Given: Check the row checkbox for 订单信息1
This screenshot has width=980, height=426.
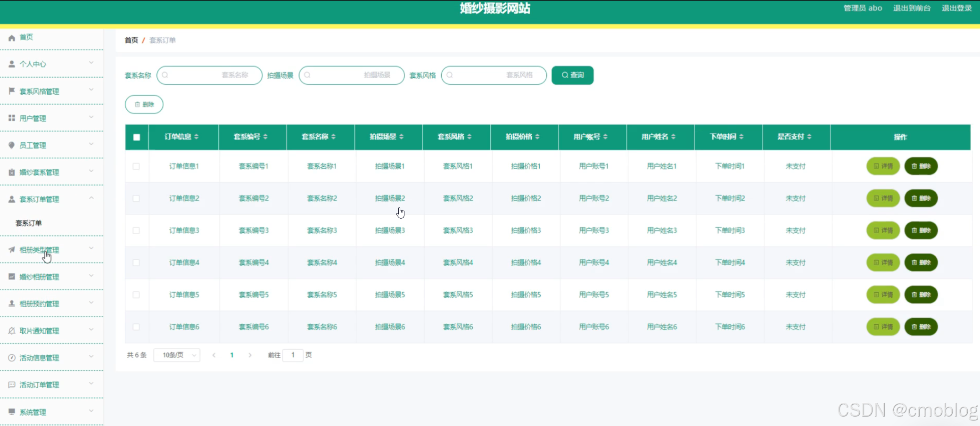Looking at the screenshot, I should click(136, 166).
